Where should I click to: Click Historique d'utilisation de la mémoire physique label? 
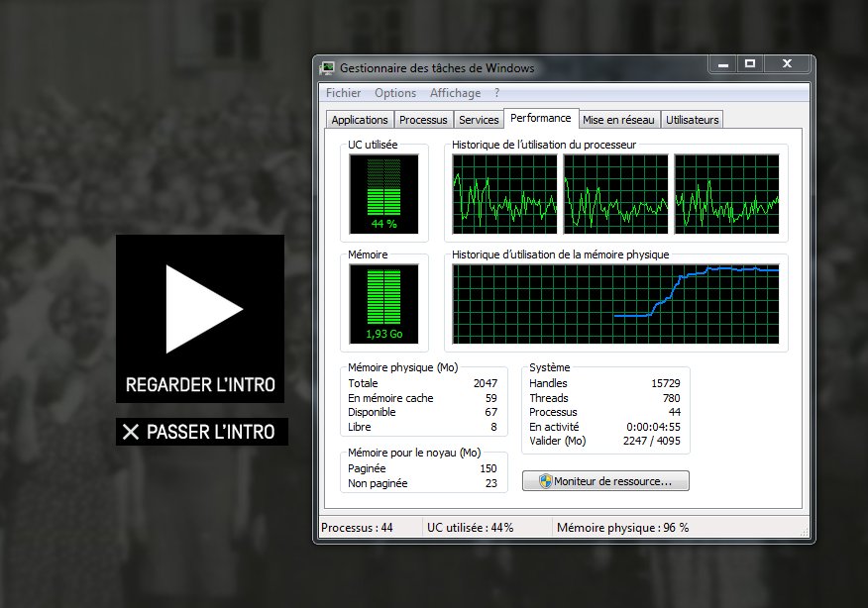(x=560, y=255)
